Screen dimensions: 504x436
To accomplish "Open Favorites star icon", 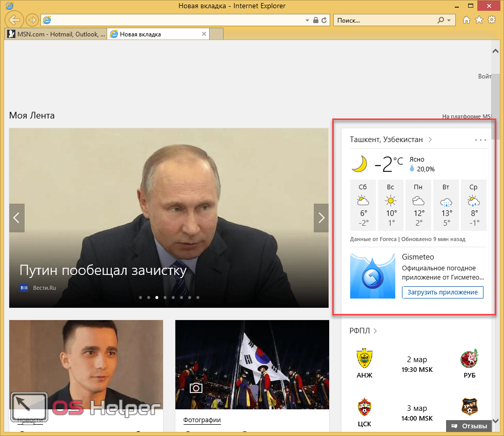I will [x=479, y=20].
